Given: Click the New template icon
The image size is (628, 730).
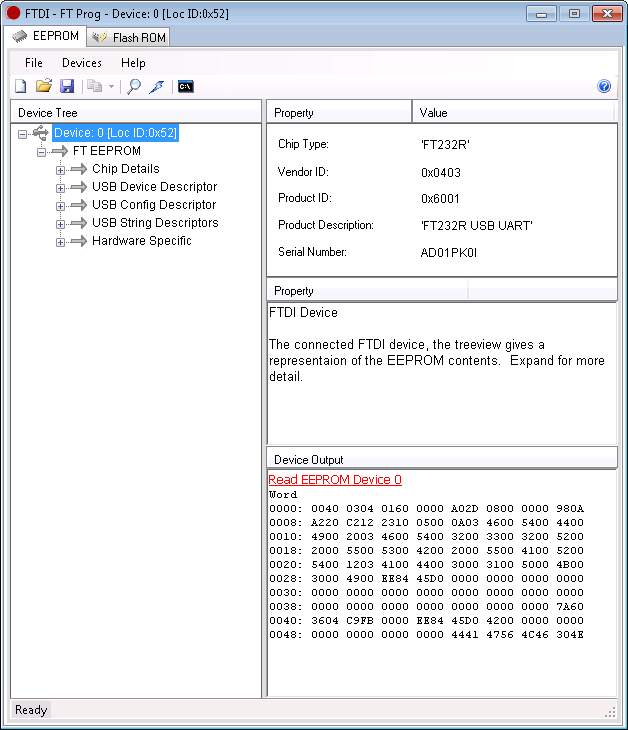Looking at the screenshot, I should (x=21, y=87).
